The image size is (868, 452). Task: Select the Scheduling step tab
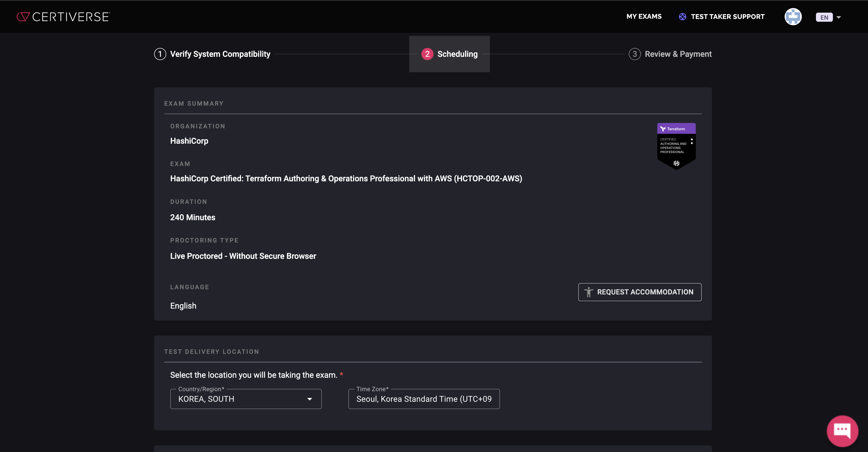457,54
